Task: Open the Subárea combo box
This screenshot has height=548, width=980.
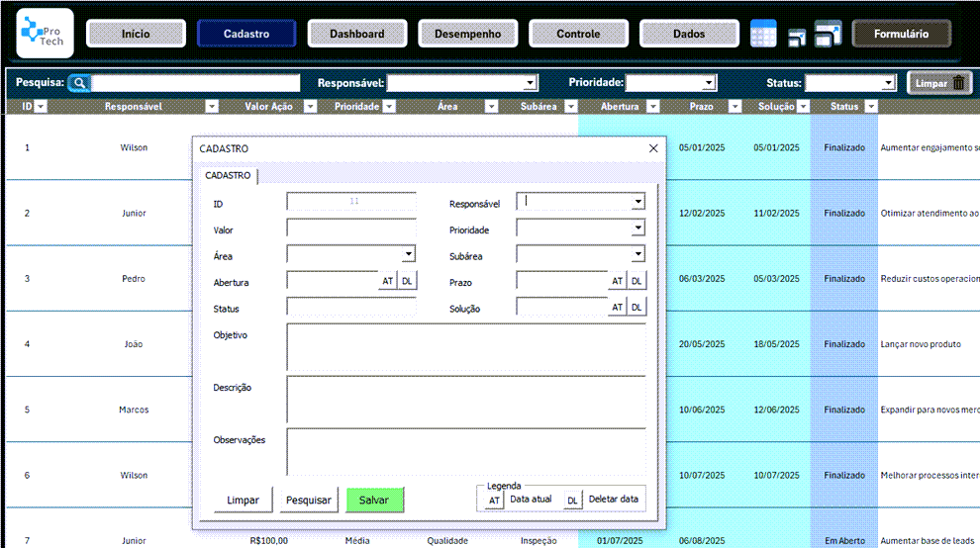Action: coord(637,254)
